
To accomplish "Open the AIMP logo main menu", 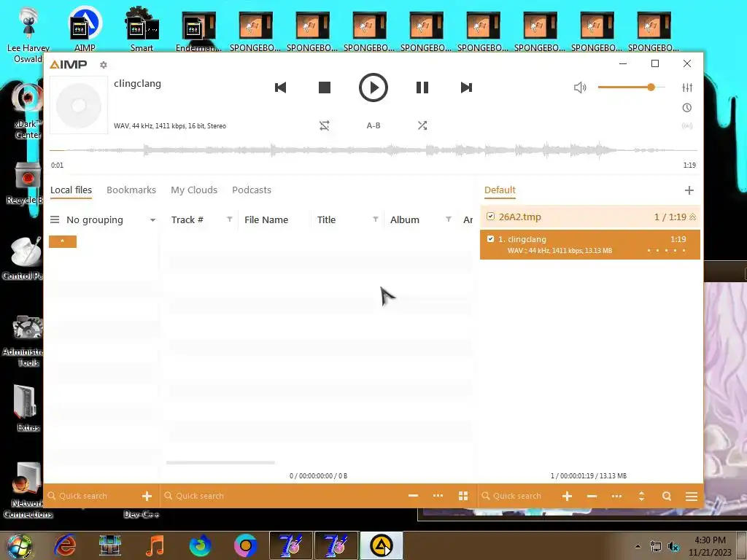I will click(69, 65).
